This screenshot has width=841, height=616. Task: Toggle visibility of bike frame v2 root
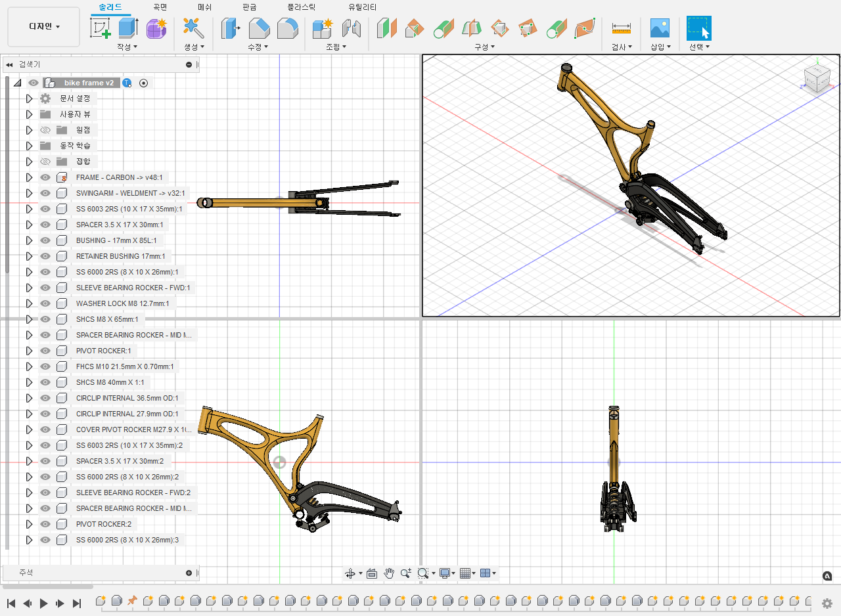(34, 83)
